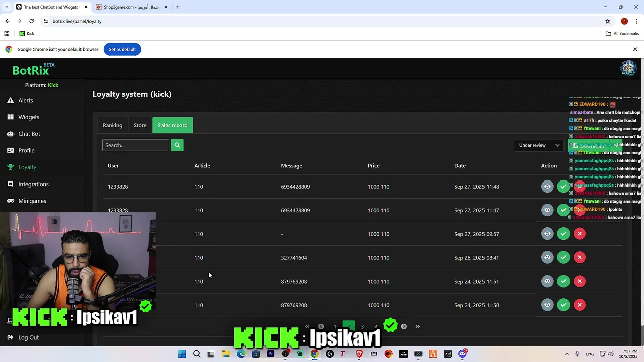644x362 pixels.
Task: Go to page 3 of sales record
Action: click(x=362, y=326)
